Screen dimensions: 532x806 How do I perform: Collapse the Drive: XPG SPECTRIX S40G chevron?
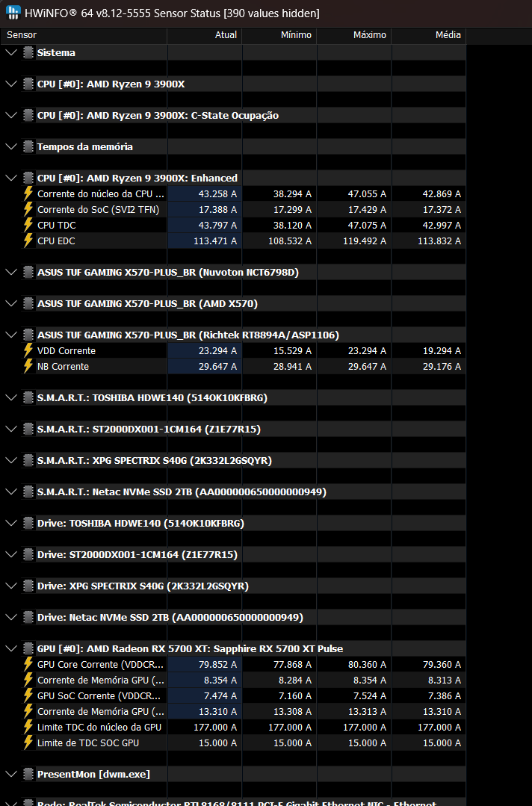11,586
